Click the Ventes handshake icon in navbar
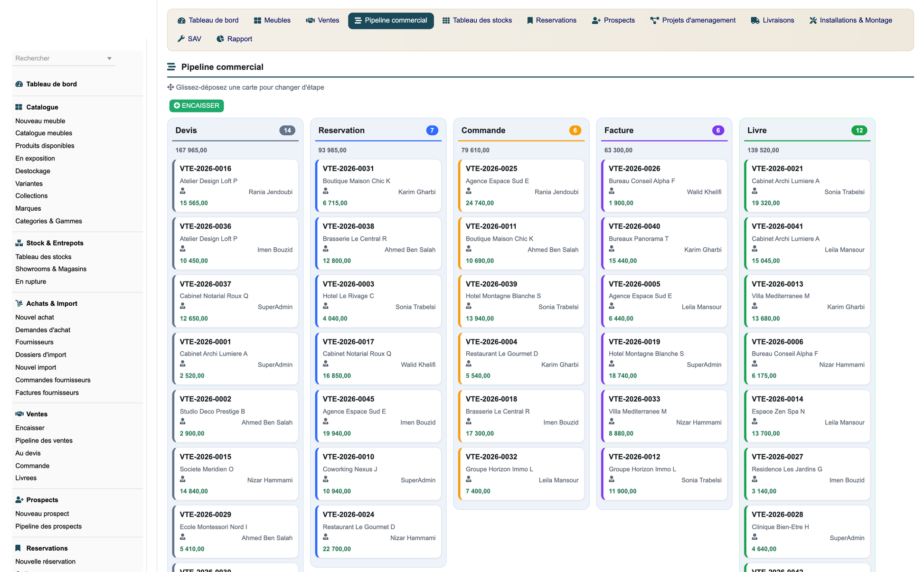Image resolution: width=924 pixels, height=572 pixels. click(x=310, y=20)
